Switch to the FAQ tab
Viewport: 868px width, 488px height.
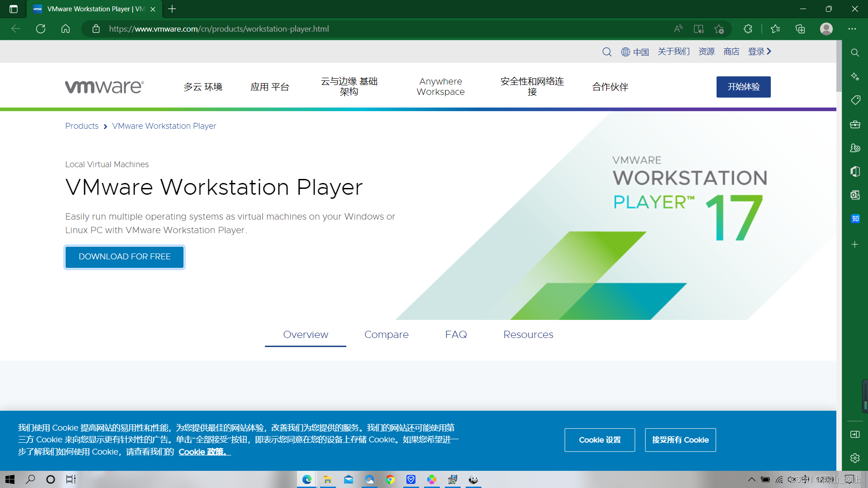click(456, 335)
